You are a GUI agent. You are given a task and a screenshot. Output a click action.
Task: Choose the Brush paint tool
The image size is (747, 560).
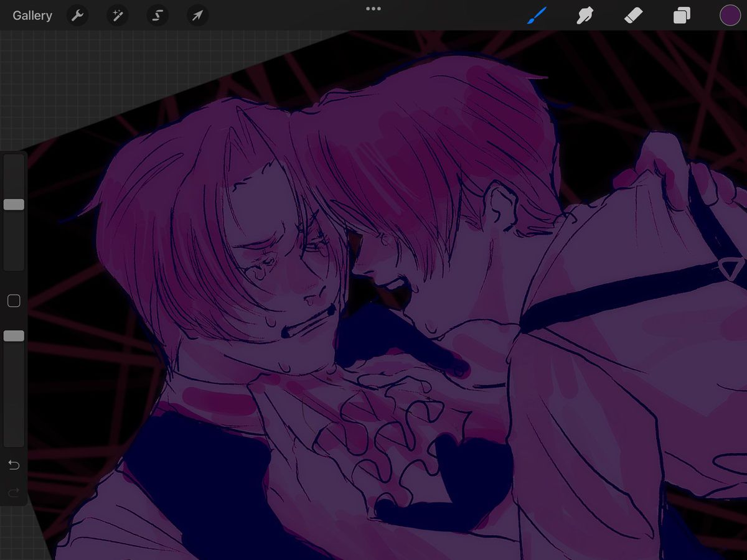click(536, 15)
